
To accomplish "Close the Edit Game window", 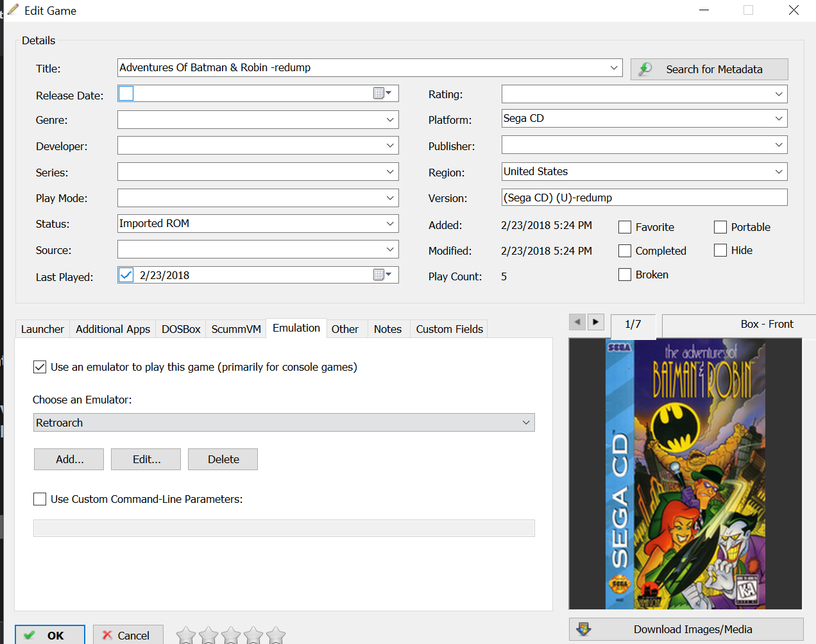I will (x=794, y=10).
